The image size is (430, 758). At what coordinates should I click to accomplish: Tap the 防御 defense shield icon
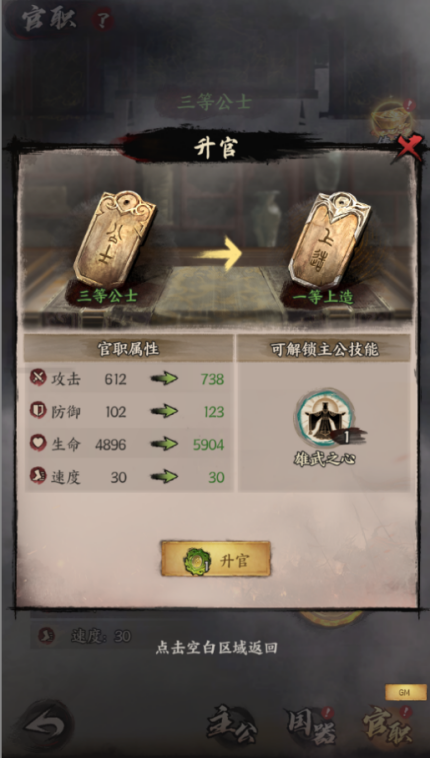coord(38,410)
